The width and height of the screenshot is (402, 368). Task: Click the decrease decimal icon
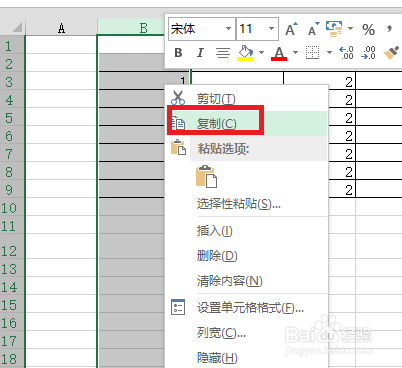tap(368, 53)
